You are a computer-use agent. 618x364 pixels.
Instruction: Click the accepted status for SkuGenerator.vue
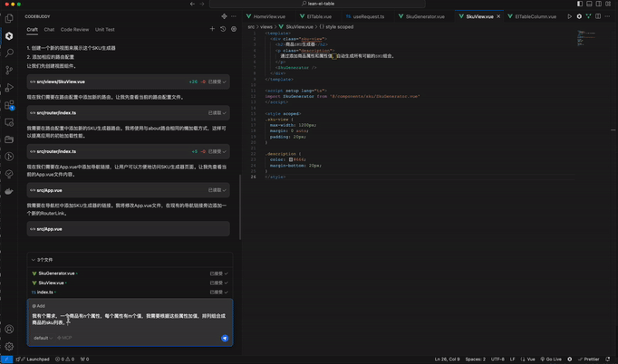point(218,273)
